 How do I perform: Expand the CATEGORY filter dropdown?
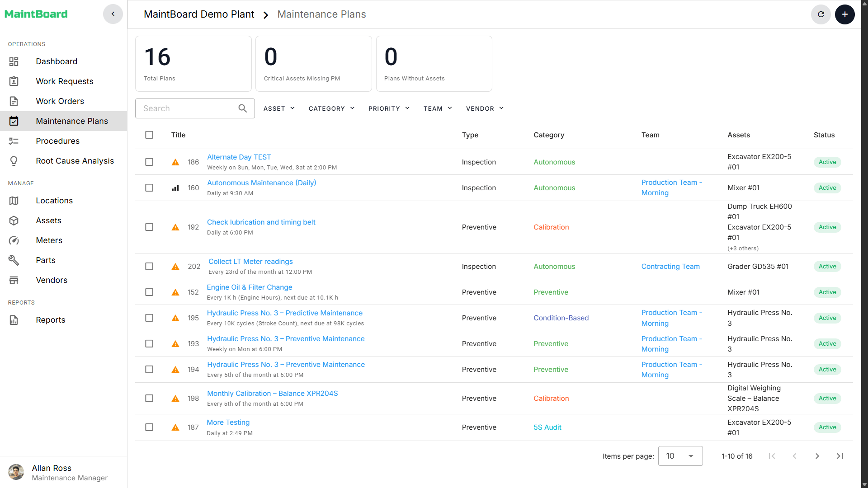pyautogui.click(x=331, y=108)
